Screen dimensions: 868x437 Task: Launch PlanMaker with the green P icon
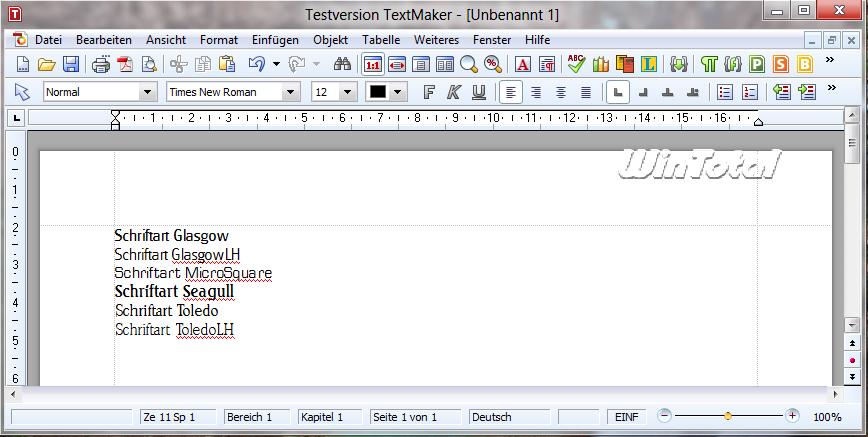757,64
